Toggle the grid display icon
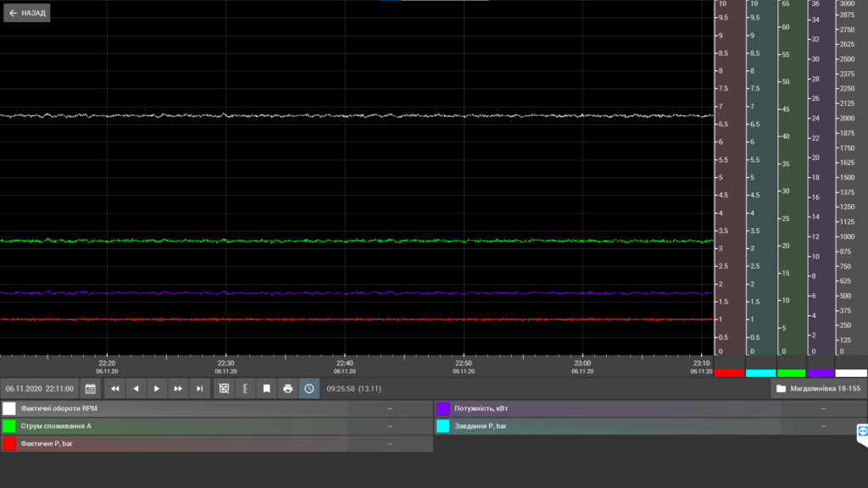This screenshot has height=488, width=868. 224,389
